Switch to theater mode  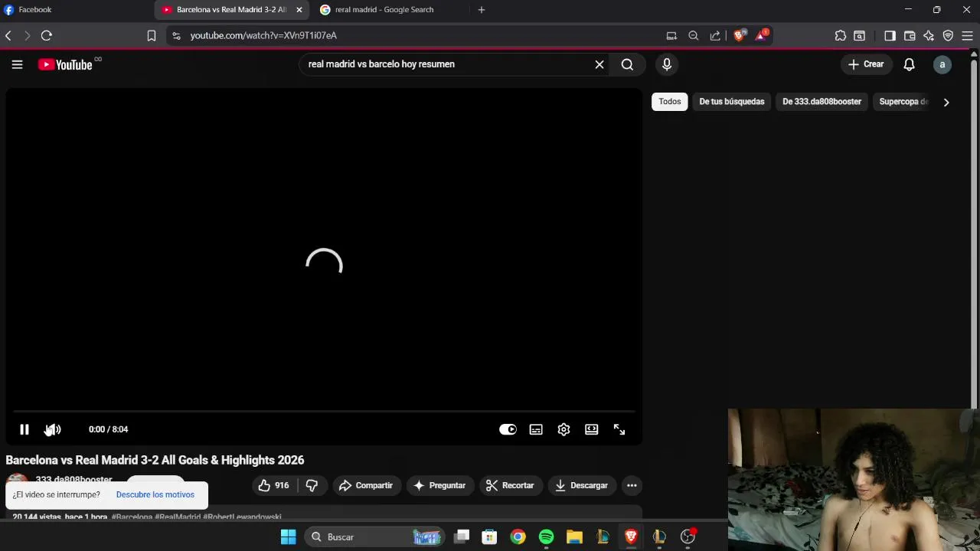(592, 429)
